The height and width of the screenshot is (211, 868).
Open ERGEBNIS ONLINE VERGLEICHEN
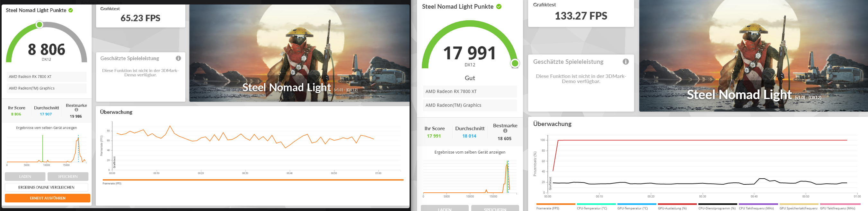point(47,187)
